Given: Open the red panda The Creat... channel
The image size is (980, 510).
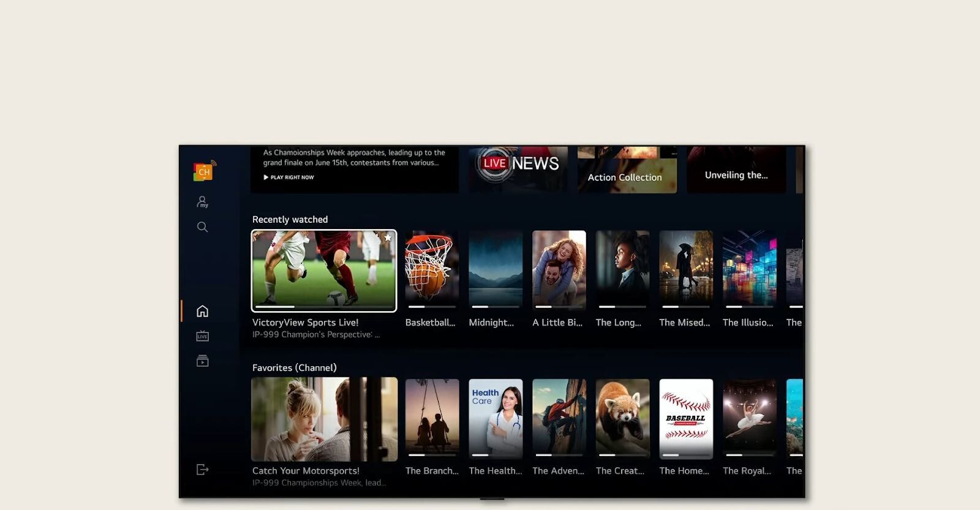Looking at the screenshot, I should (x=622, y=418).
